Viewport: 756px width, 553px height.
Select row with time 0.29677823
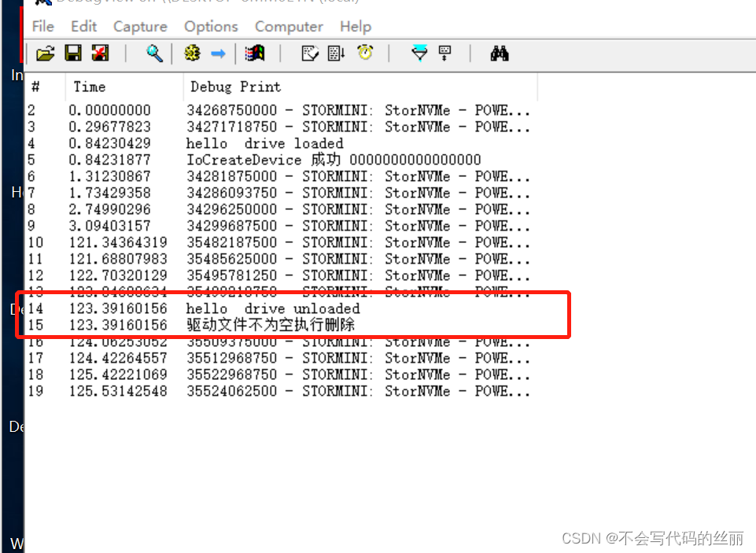tap(281, 127)
